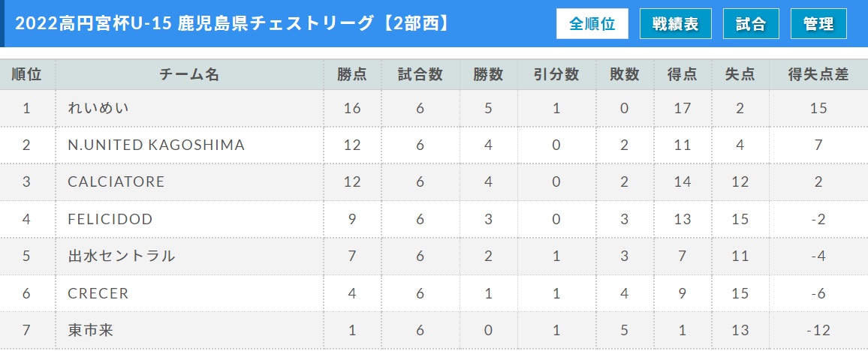Click the 試合数 column header
This screenshot has width=868, height=351.
click(x=420, y=74)
